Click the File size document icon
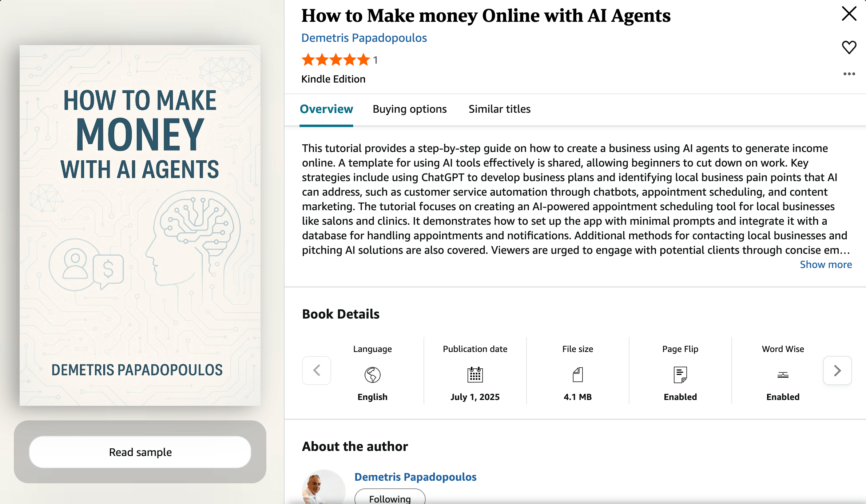866x504 pixels. click(x=577, y=375)
